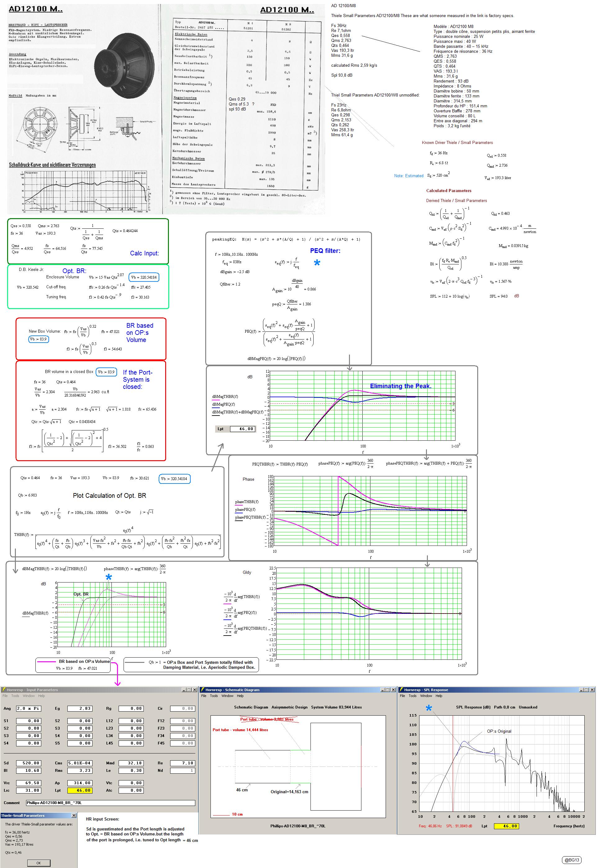Click the Rms field showing 3,23
598x868 pixels.
click(x=79, y=771)
